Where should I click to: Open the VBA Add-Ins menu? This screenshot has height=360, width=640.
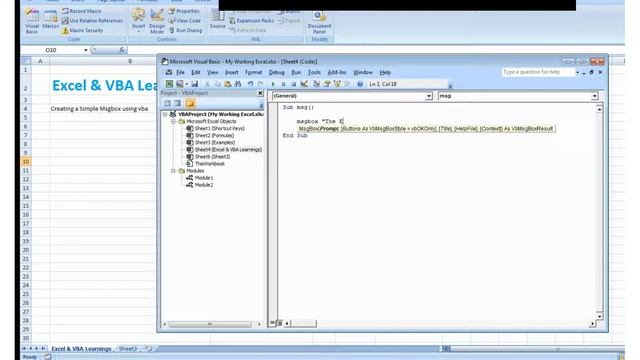tap(337, 72)
